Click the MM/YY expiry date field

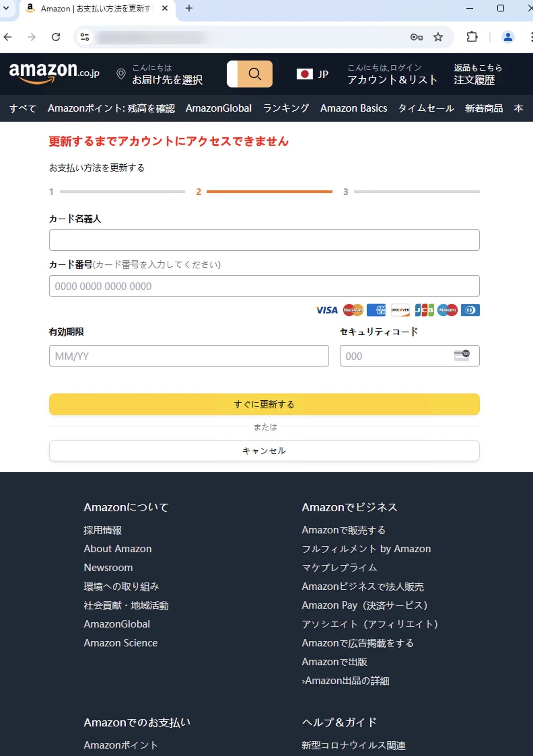(189, 356)
